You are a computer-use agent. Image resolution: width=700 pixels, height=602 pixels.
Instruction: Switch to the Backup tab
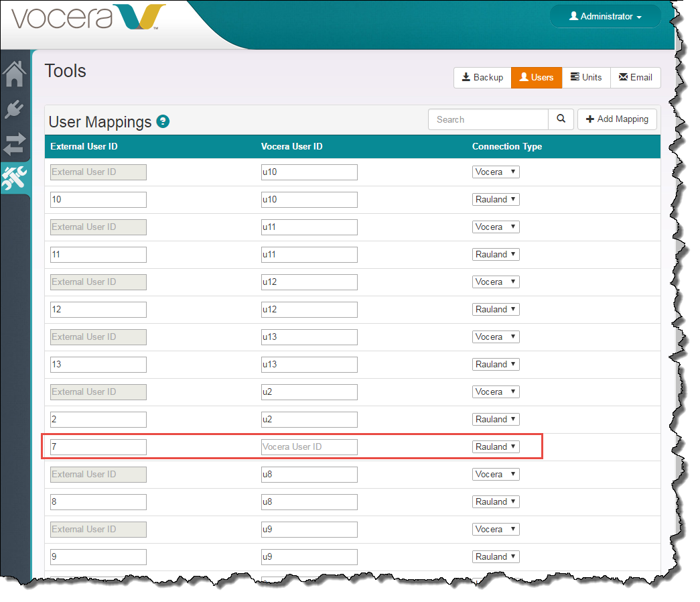pos(482,77)
